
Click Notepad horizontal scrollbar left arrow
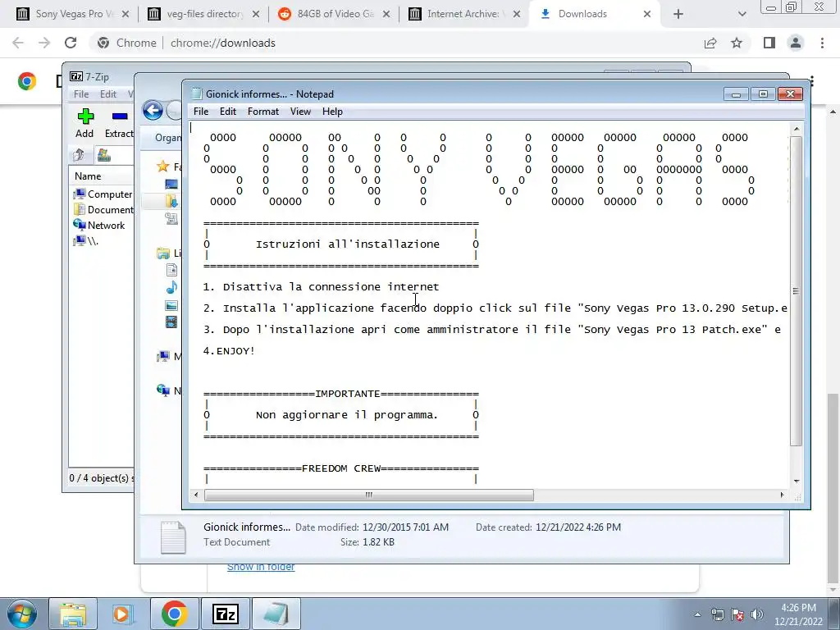(196, 495)
